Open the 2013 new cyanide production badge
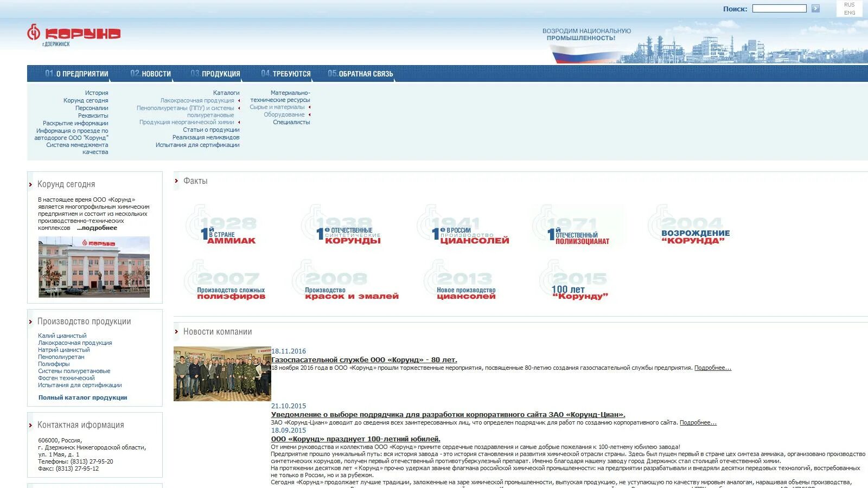Screen dimensions: 868x488 [461, 280]
